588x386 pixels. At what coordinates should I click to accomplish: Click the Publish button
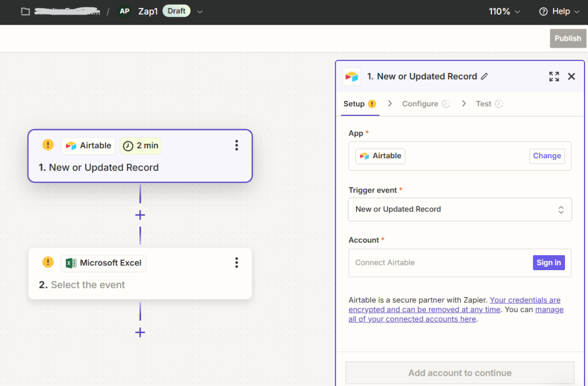568,38
